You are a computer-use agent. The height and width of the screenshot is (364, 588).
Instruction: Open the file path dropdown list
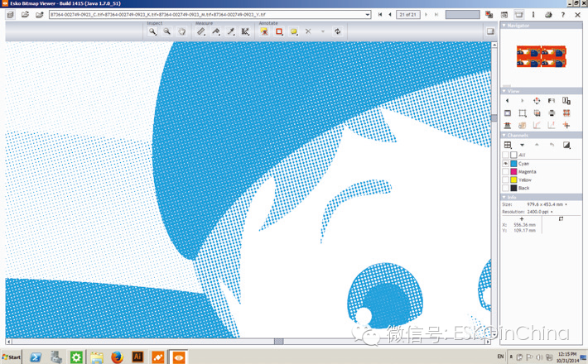[x=368, y=15]
